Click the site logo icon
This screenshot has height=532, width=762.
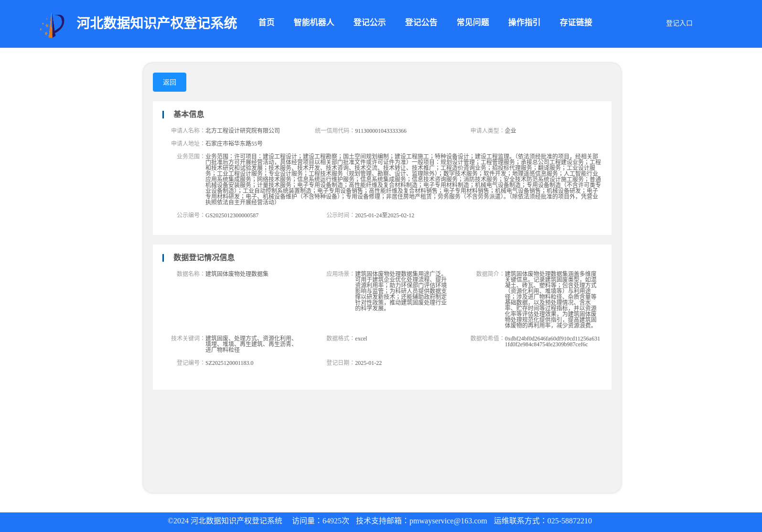(x=52, y=25)
